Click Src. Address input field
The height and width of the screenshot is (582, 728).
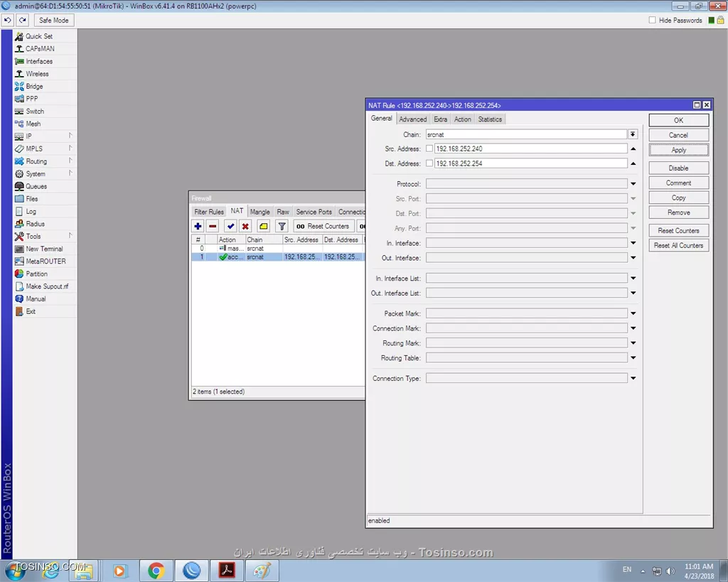point(530,149)
